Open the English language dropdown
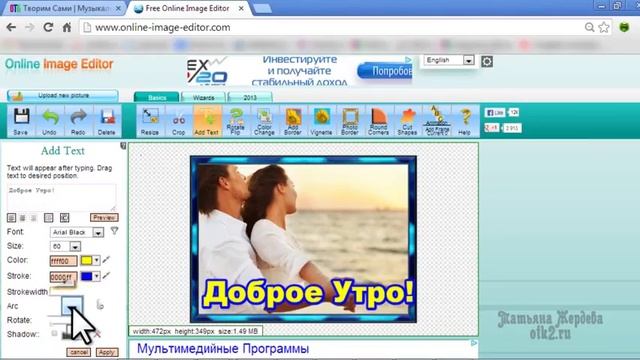 [449, 60]
